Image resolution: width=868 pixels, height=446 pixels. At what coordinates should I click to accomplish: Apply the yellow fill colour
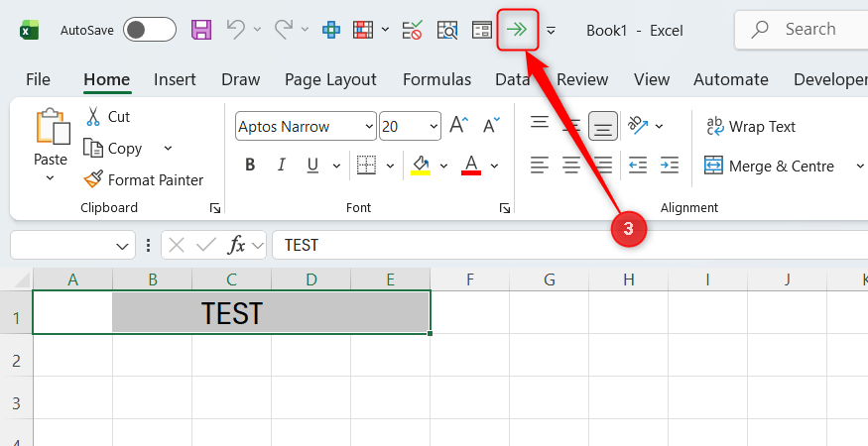[421, 165]
